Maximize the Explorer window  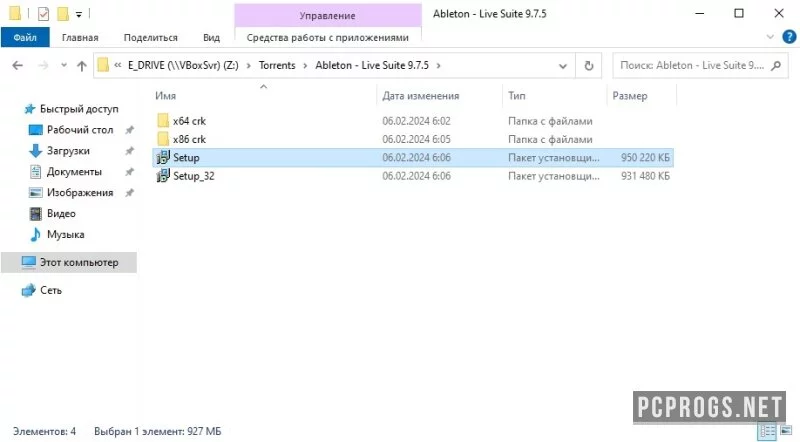point(739,14)
